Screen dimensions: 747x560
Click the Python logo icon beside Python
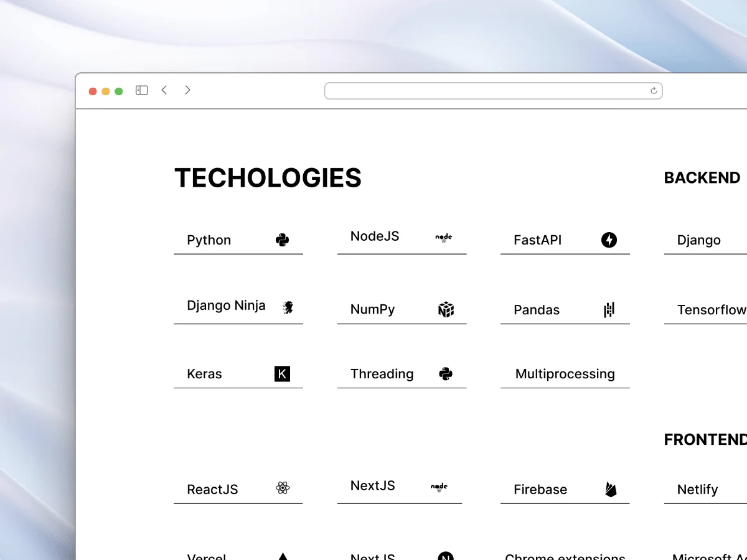click(282, 240)
